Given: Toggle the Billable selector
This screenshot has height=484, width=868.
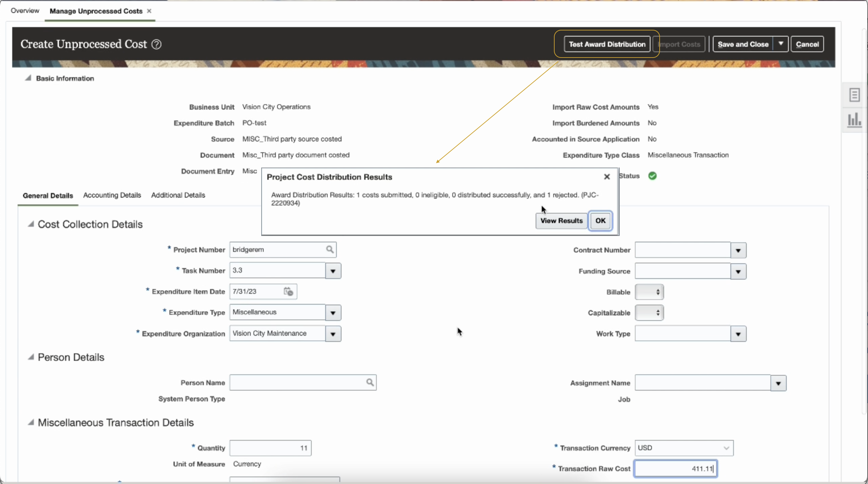Looking at the screenshot, I should 649,292.
